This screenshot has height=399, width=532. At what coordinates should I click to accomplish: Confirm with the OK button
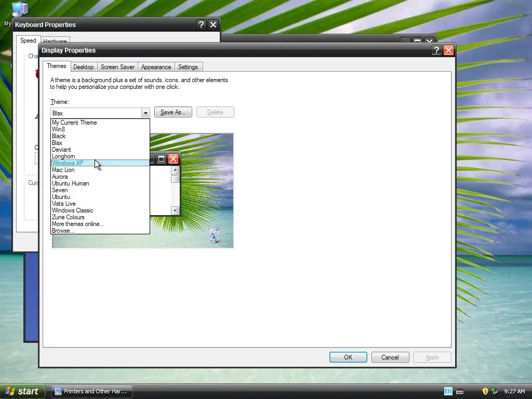[348, 357]
